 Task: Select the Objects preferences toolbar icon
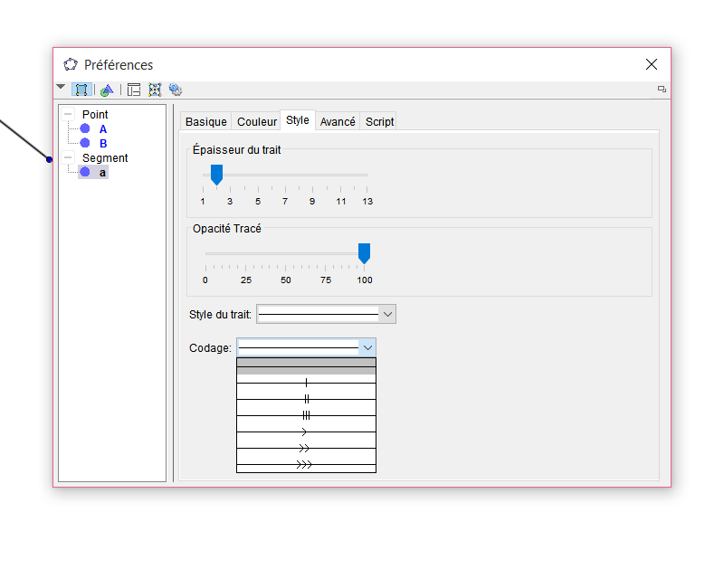coord(81,90)
